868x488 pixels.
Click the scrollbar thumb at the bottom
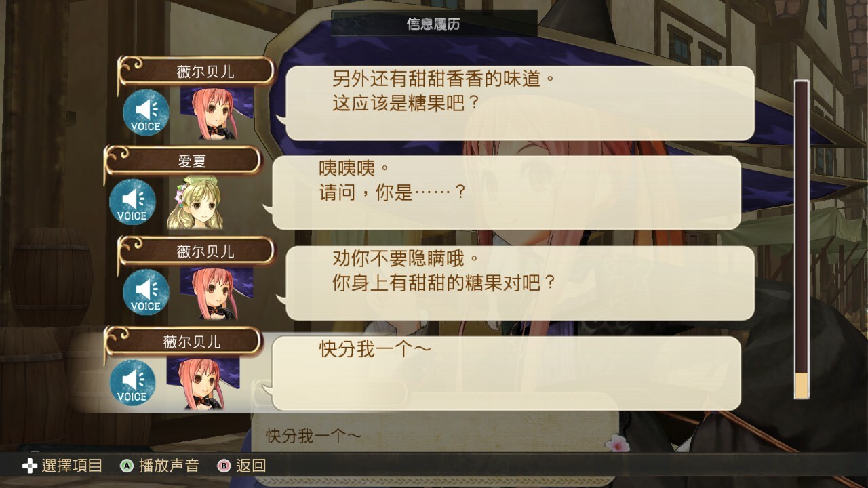coord(802,385)
